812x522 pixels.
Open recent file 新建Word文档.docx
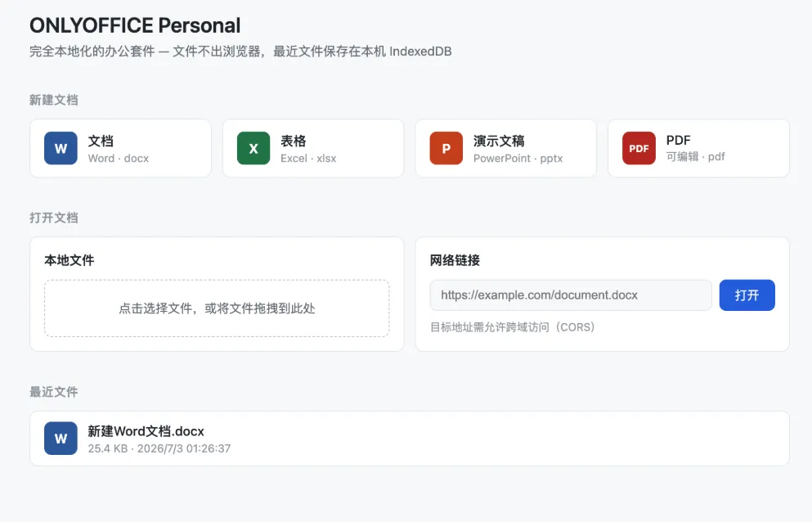coord(410,439)
